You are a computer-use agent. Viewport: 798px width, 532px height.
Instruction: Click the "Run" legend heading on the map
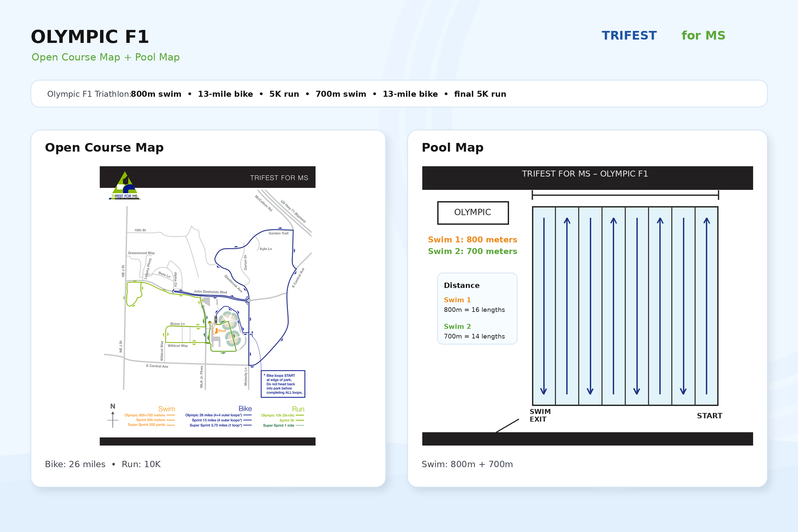click(298, 409)
